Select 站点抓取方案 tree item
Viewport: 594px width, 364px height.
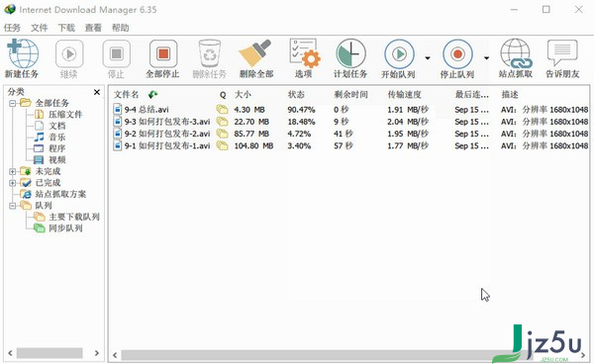60,194
